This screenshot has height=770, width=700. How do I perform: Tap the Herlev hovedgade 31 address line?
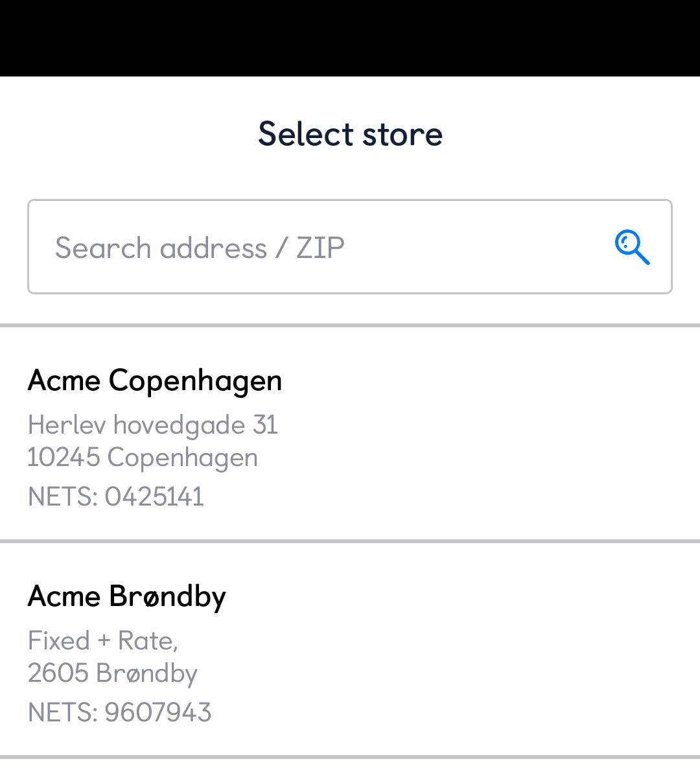(x=153, y=425)
